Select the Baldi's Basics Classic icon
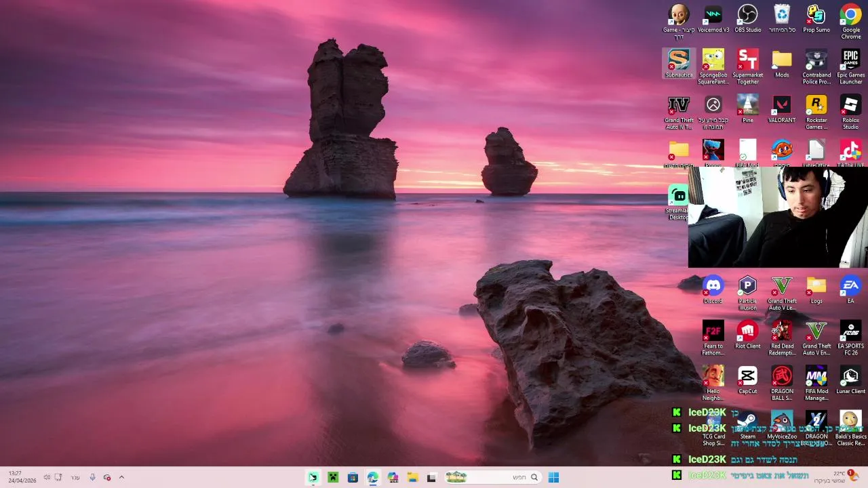Image resolution: width=868 pixels, height=488 pixels. [850, 428]
